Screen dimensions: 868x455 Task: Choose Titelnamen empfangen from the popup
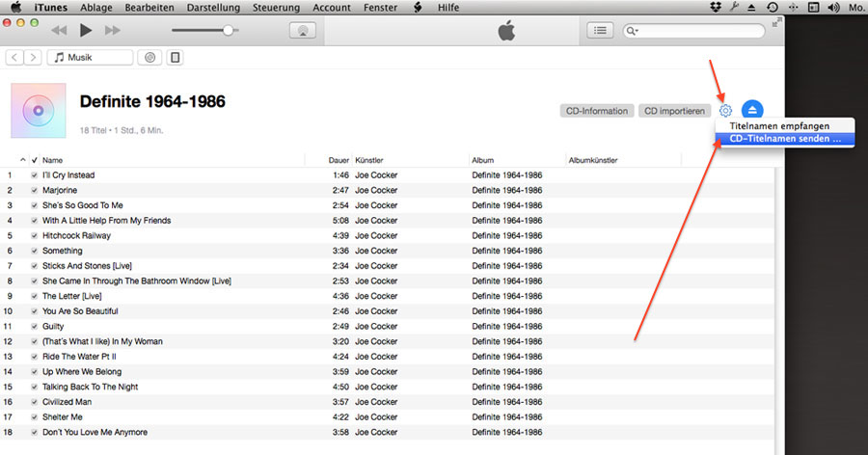785,125
